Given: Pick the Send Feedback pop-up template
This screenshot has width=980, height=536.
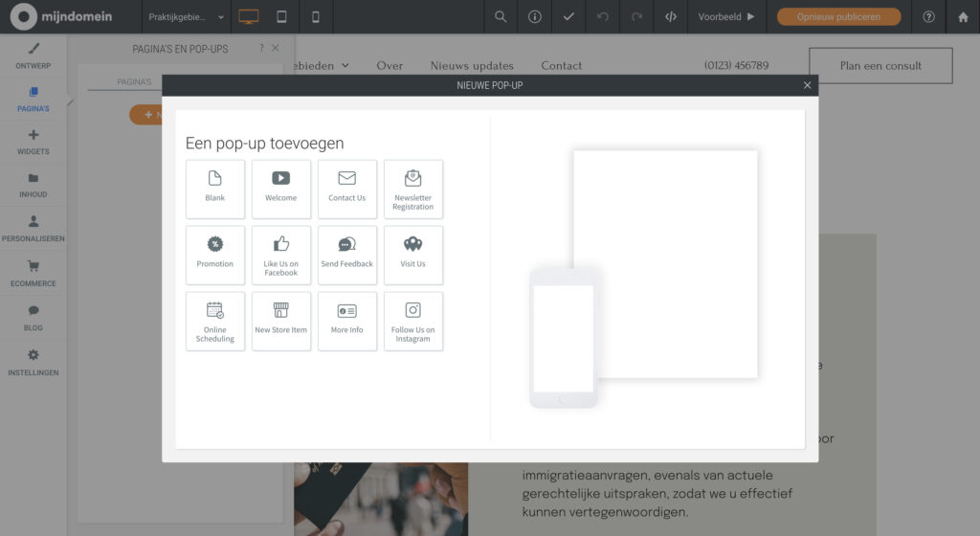Looking at the screenshot, I should coord(347,255).
